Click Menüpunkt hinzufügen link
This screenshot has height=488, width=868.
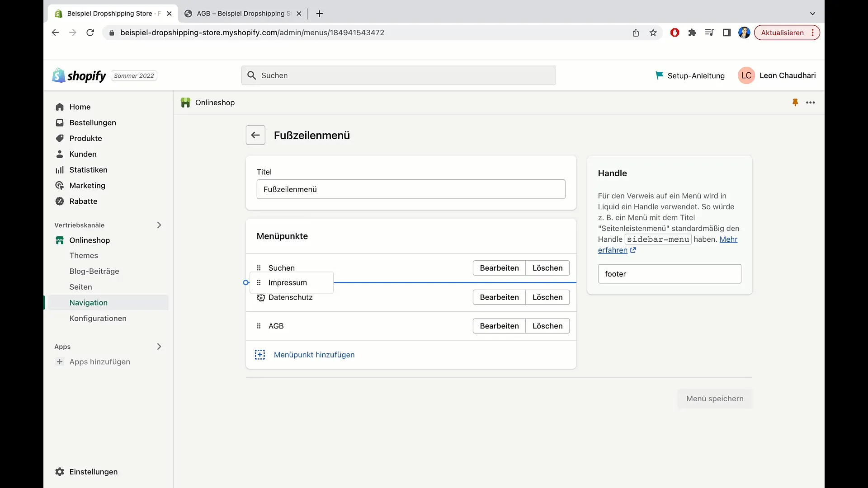314,355
